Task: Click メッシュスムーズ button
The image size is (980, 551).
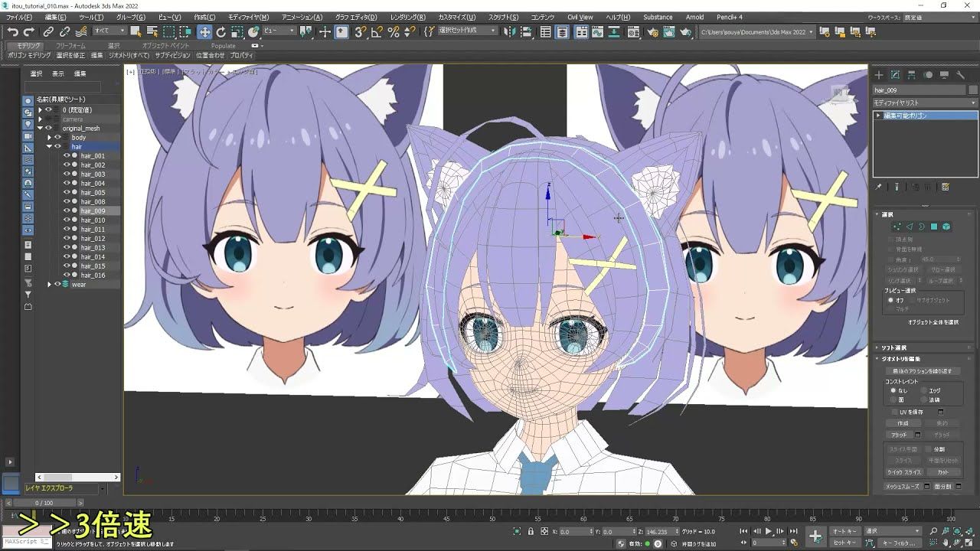Action: click(903, 486)
